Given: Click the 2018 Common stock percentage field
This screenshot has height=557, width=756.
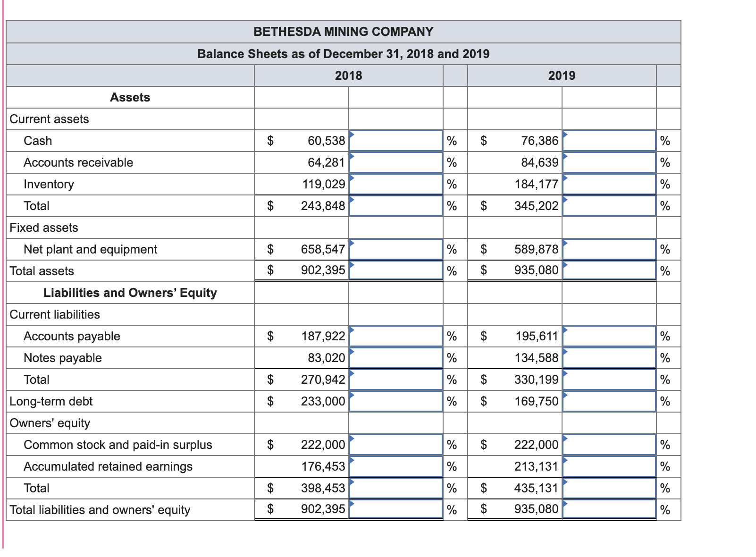Looking at the screenshot, I should pyautogui.click(x=395, y=444).
